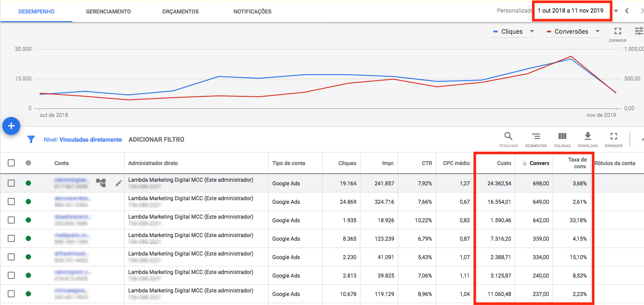Click the Vinculadas diretamente filter link
This screenshot has width=644, height=305.
[x=90, y=140]
